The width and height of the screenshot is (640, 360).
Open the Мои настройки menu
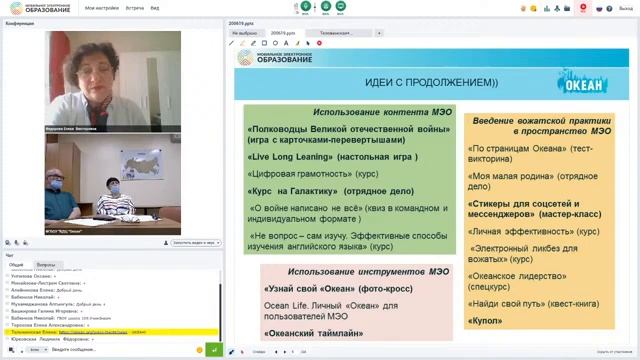point(102,8)
